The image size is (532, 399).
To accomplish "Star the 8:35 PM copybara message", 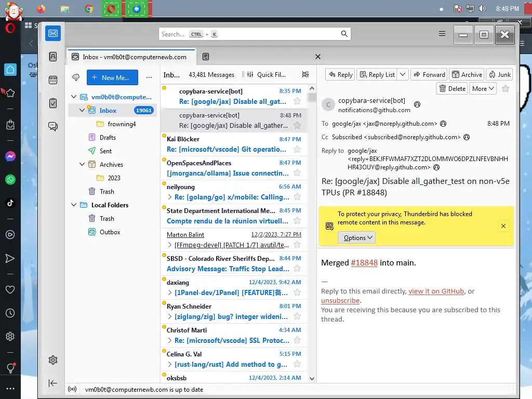I will click(297, 101).
